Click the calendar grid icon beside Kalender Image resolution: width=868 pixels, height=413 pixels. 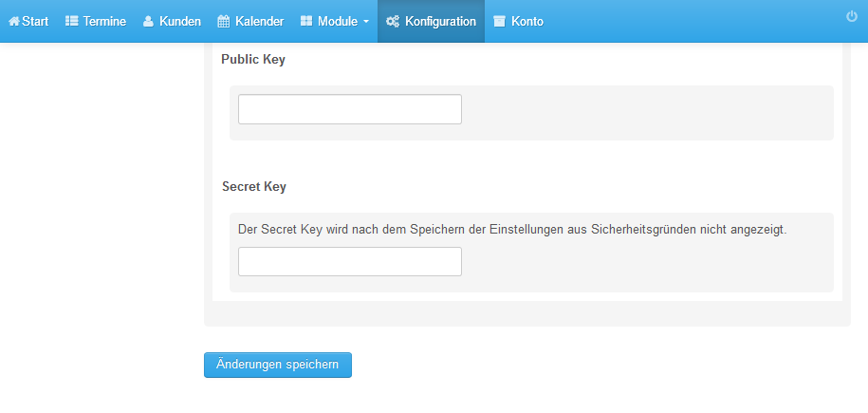click(223, 22)
